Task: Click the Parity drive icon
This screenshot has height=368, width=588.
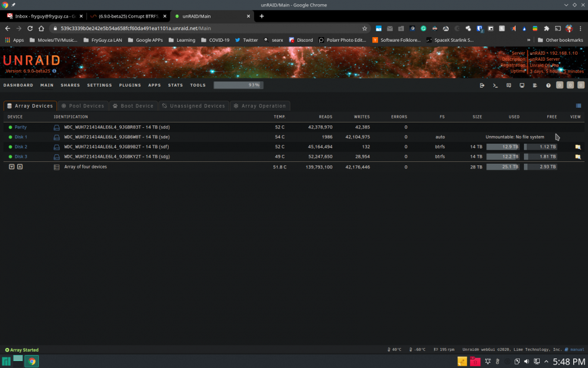Action: click(56, 127)
